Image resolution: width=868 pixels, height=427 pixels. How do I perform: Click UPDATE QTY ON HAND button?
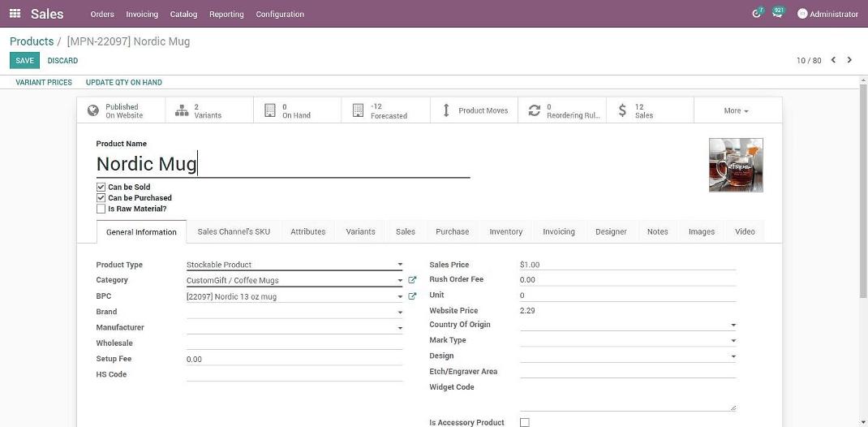(124, 83)
